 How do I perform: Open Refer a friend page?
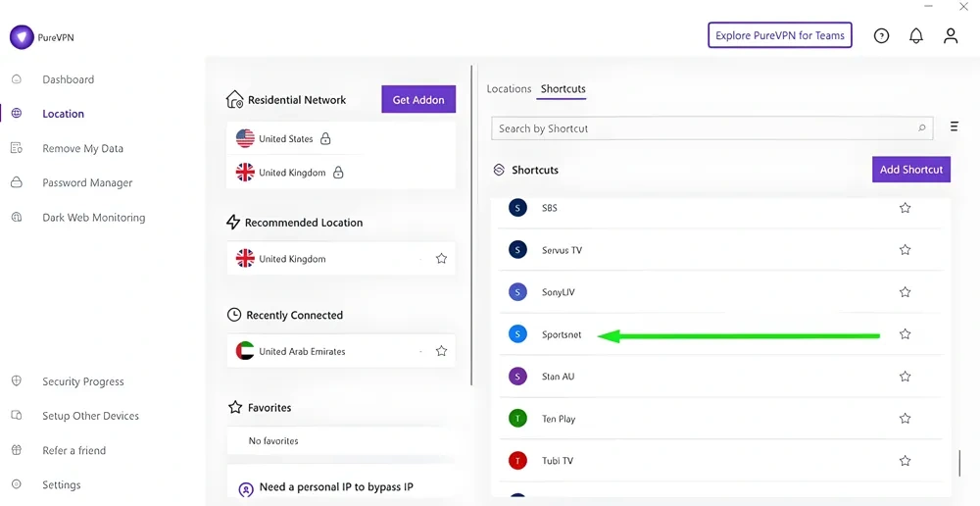(x=73, y=450)
